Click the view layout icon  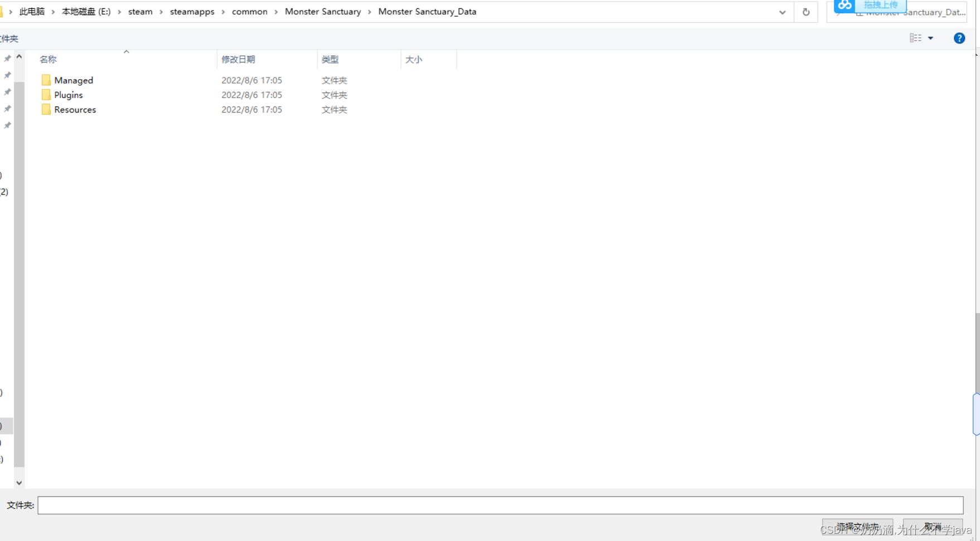point(915,38)
